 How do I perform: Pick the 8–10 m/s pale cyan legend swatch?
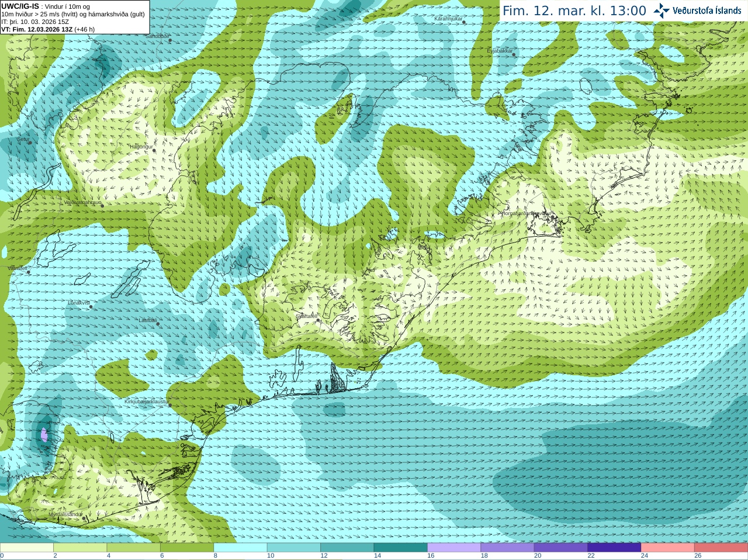(x=241, y=548)
